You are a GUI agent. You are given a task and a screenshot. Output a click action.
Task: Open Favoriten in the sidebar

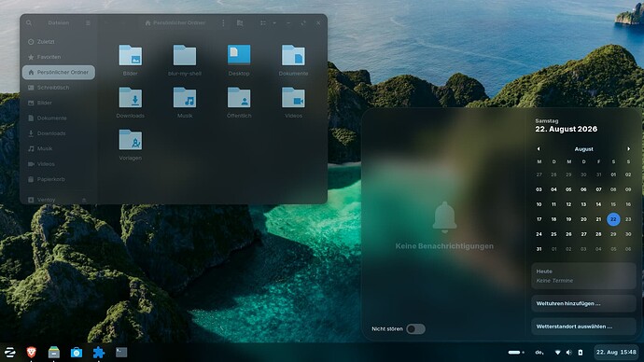59,57
